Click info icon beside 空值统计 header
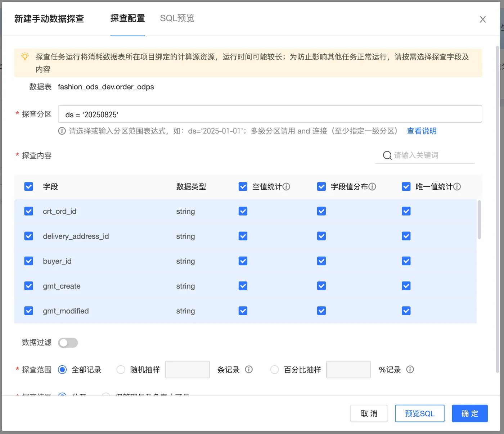The width and height of the screenshot is (504, 434). click(x=286, y=186)
